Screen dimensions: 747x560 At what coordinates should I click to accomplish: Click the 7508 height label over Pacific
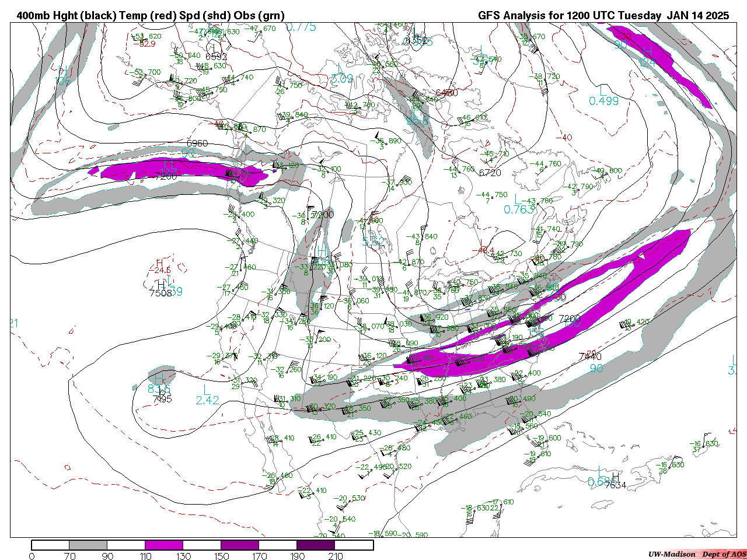point(161,293)
